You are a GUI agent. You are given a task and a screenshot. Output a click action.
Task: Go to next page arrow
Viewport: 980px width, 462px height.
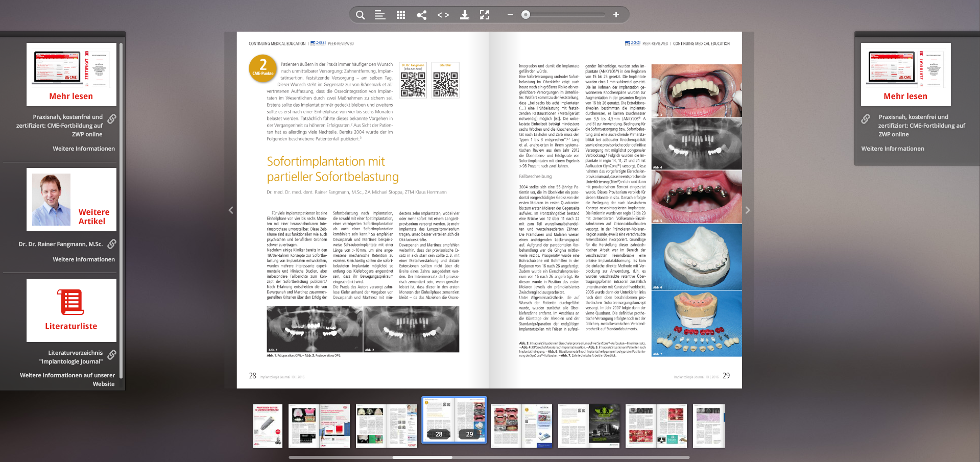[748, 210]
